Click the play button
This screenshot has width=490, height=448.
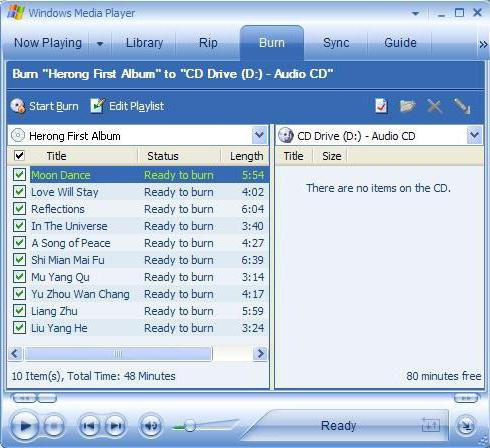pos(25,426)
